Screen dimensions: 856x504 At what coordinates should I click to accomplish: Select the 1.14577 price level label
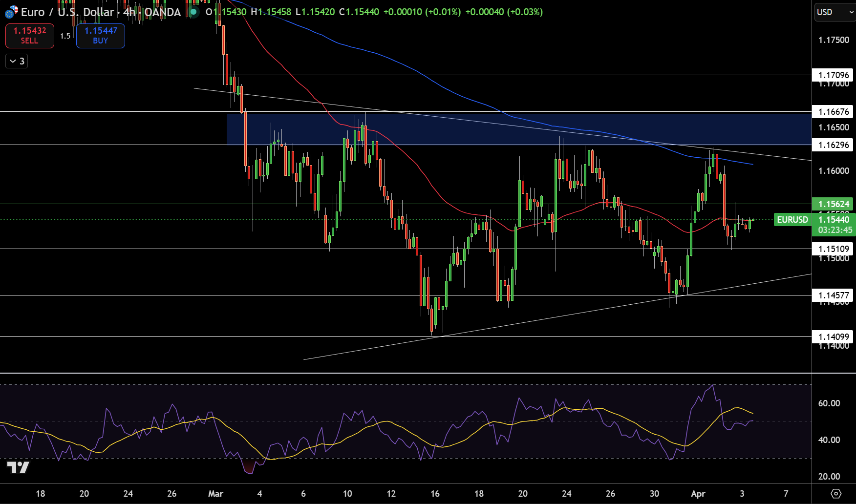[834, 295]
